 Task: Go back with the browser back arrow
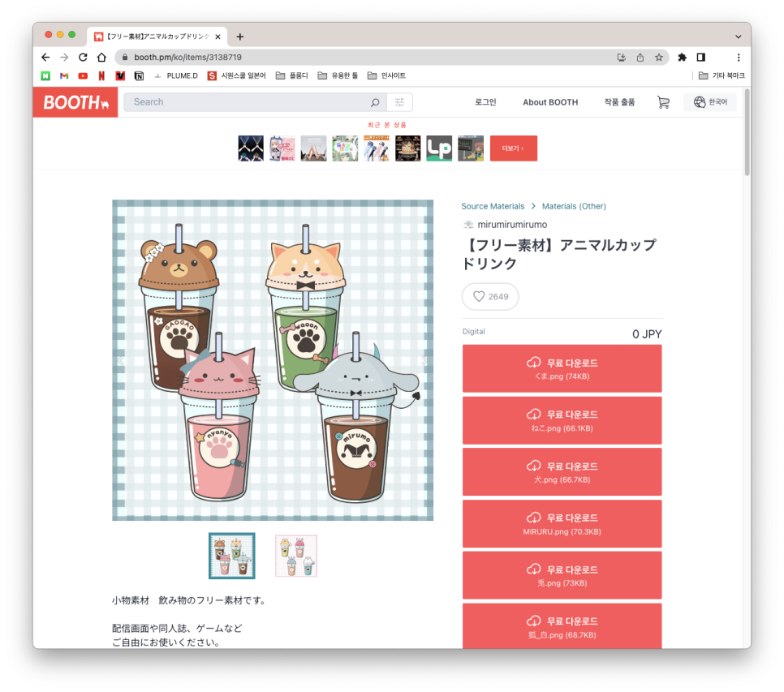pos(45,58)
